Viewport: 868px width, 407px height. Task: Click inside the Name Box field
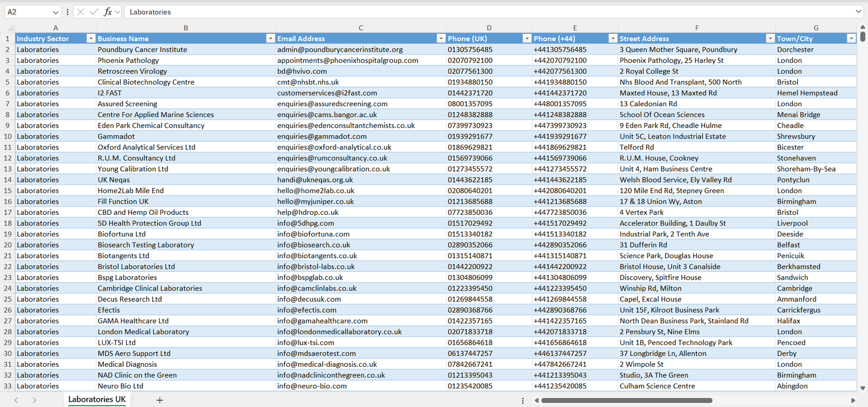pyautogui.click(x=26, y=12)
